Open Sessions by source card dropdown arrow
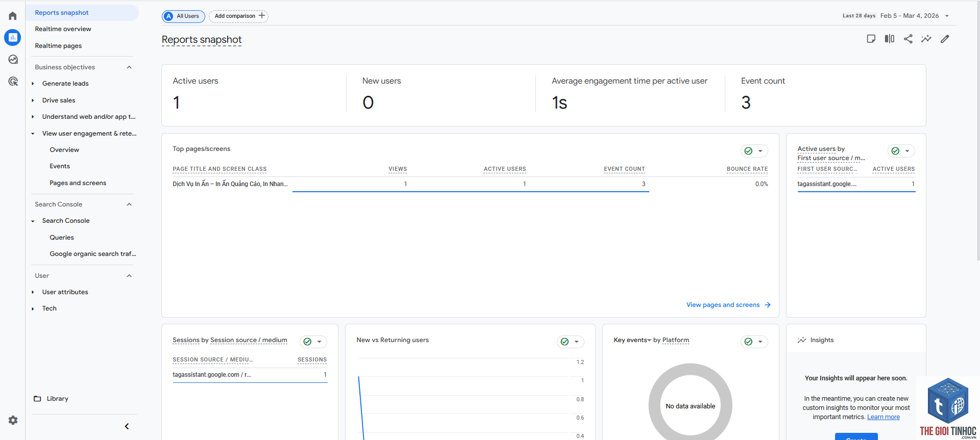 coord(319,342)
